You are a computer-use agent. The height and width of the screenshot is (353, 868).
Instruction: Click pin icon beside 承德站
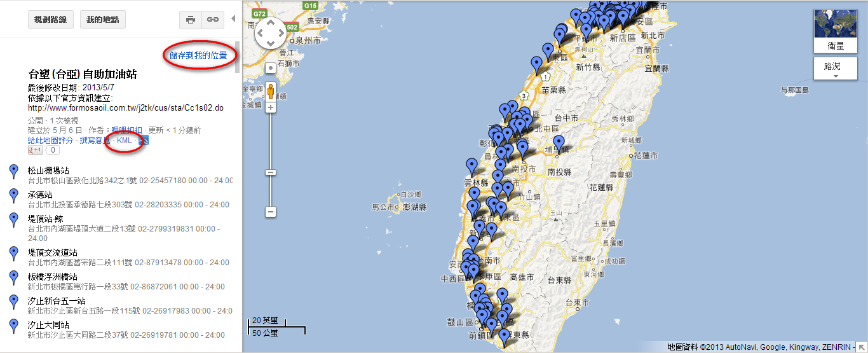coord(14,196)
